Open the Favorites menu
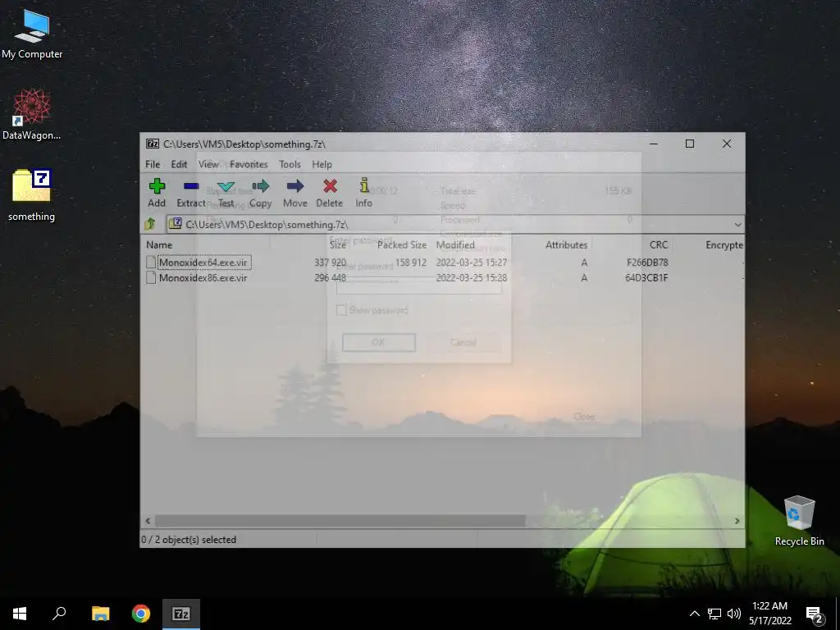The image size is (840, 630). (249, 164)
